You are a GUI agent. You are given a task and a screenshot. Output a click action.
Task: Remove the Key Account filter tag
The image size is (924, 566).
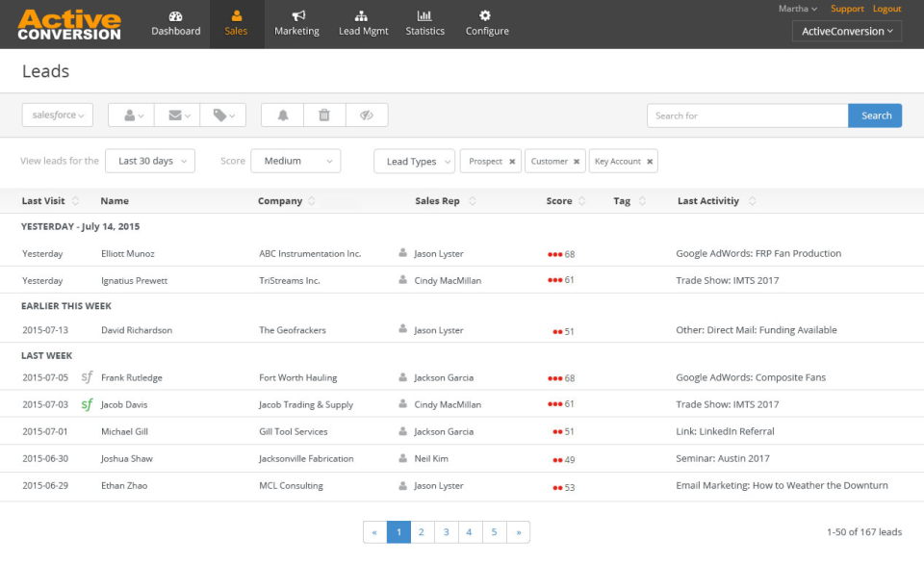coord(649,162)
